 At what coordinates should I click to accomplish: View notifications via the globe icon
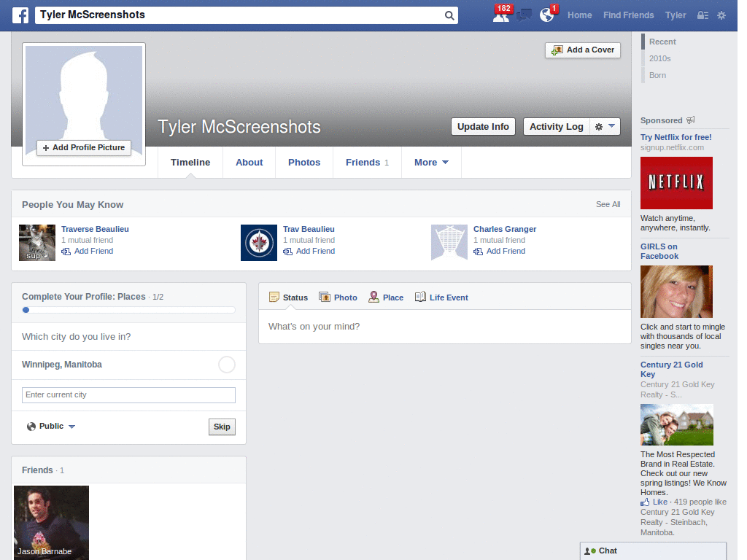[546, 16]
